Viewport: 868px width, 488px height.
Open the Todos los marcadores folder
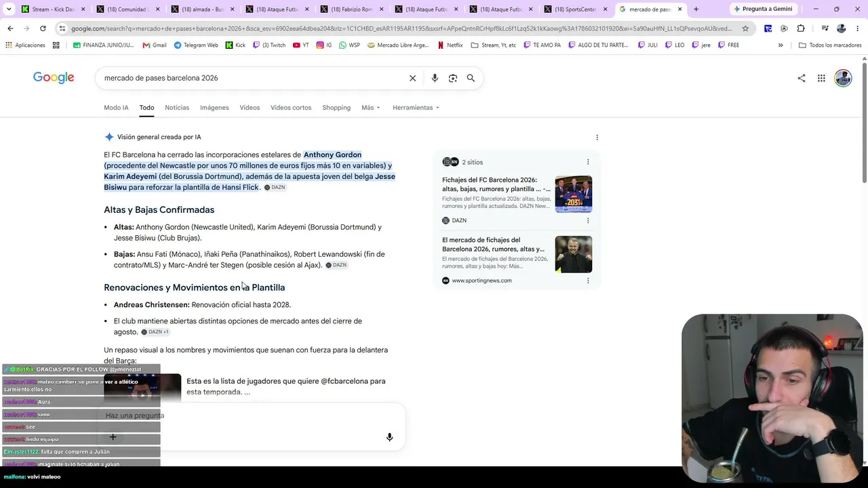tap(831, 45)
